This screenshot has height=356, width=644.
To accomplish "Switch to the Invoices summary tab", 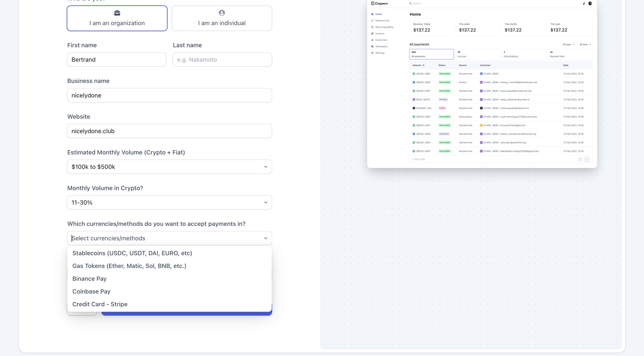I will (x=478, y=54).
